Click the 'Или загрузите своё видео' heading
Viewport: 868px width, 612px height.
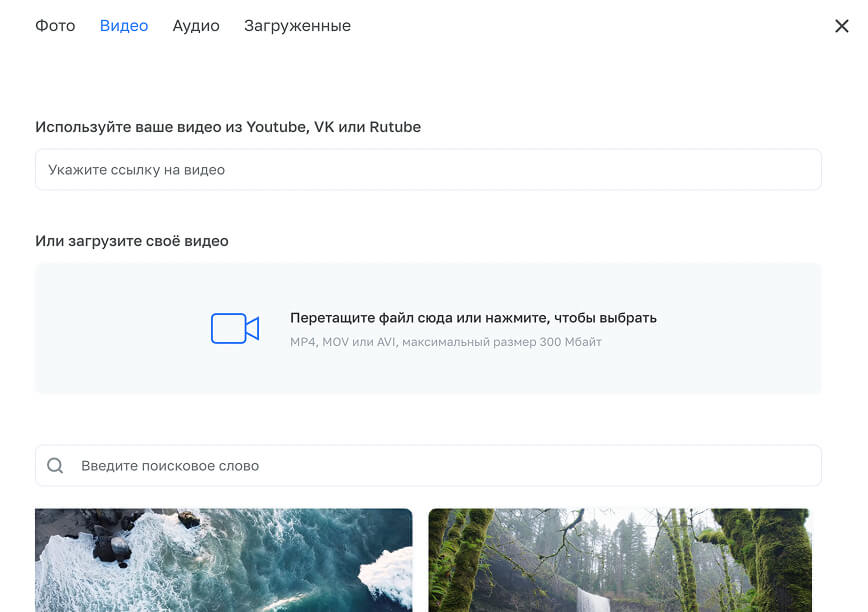pos(132,241)
